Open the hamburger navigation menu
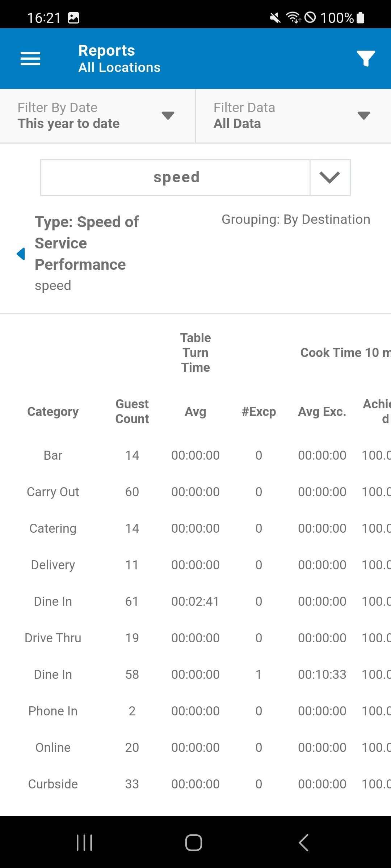Screen dimensions: 391x868 point(30,59)
